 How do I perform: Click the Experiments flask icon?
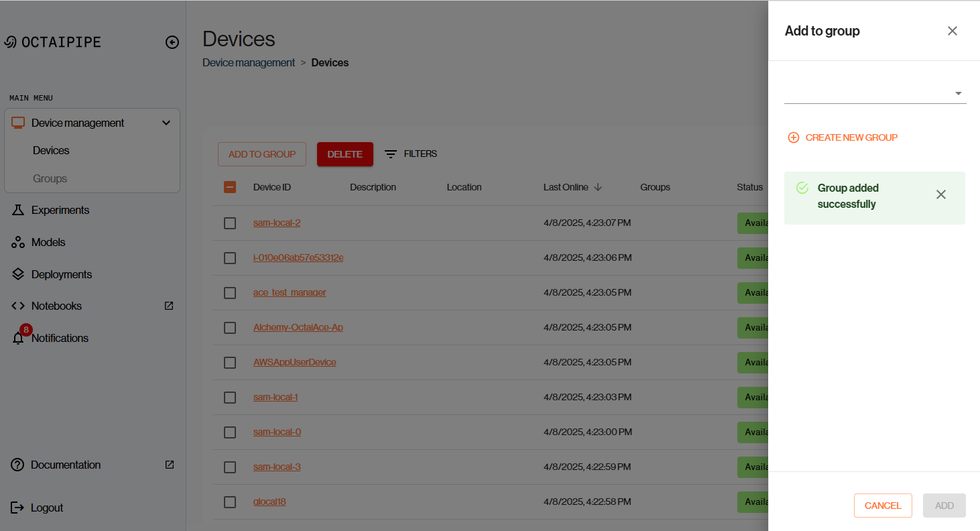point(18,211)
